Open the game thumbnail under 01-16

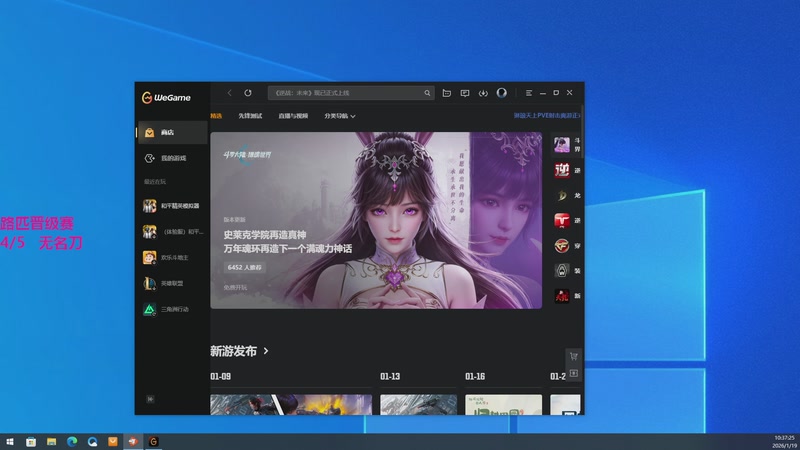tap(504, 405)
